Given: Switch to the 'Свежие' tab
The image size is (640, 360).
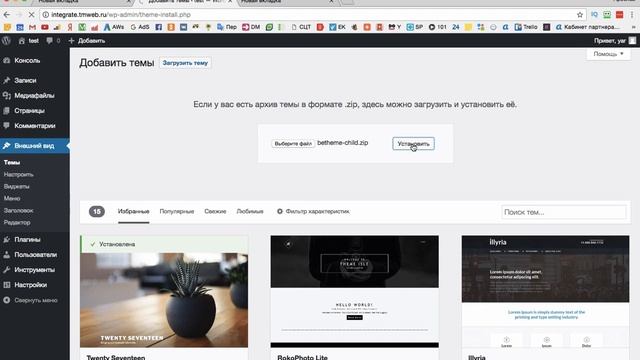Looking at the screenshot, I should tap(215, 211).
